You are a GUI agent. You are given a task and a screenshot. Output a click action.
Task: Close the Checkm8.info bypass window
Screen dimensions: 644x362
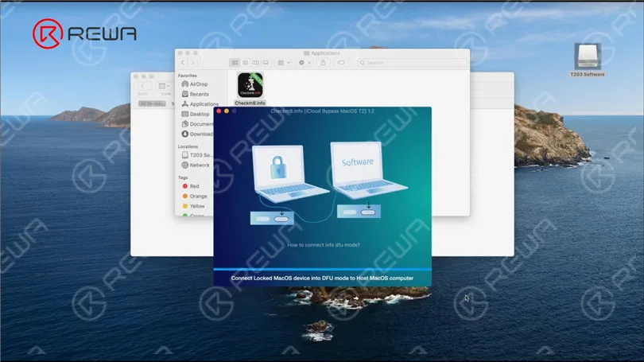coord(219,111)
